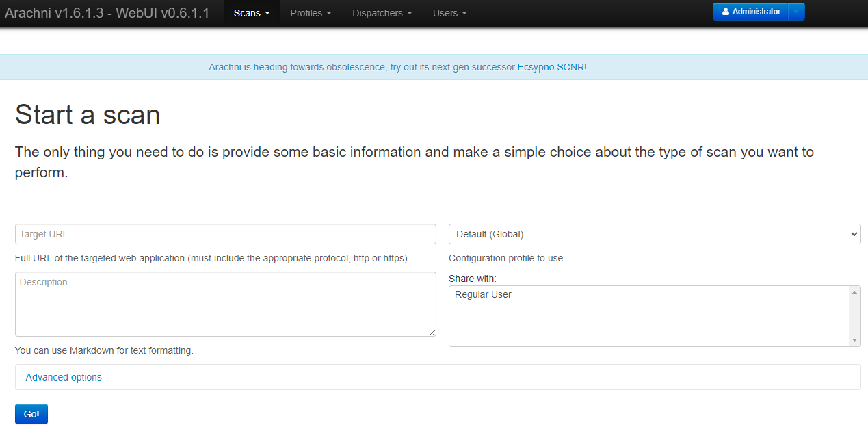The image size is (868, 438).
Task: Click the Share with scrollbar track
Action: pyautogui.click(x=854, y=316)
